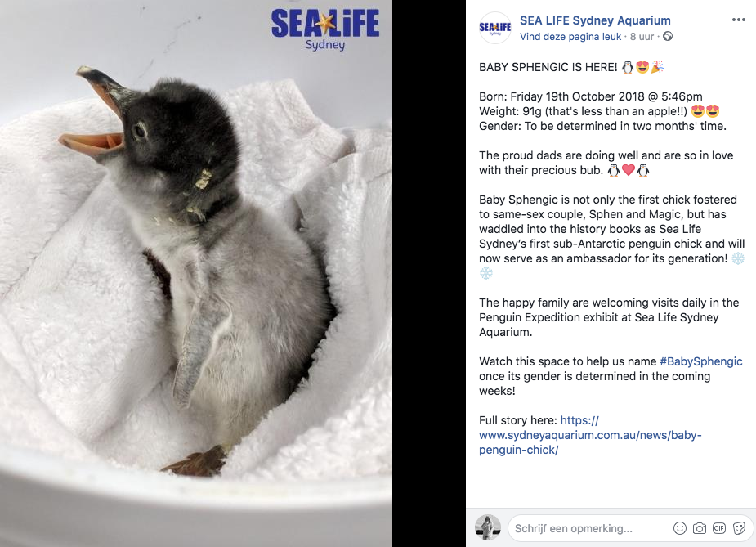Click the black area right of photo

pos(428,273)
